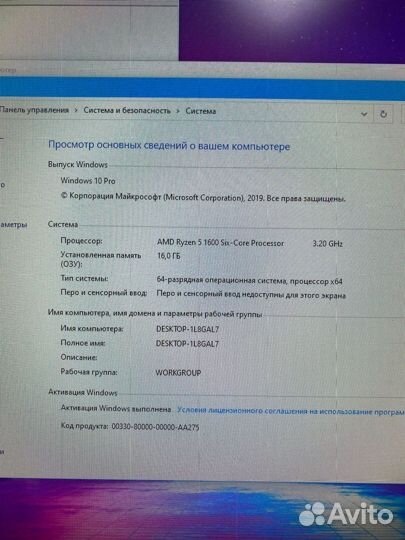Select full name value after Полное имя
The width and height of the screenshot is (405, 540).
187,344
